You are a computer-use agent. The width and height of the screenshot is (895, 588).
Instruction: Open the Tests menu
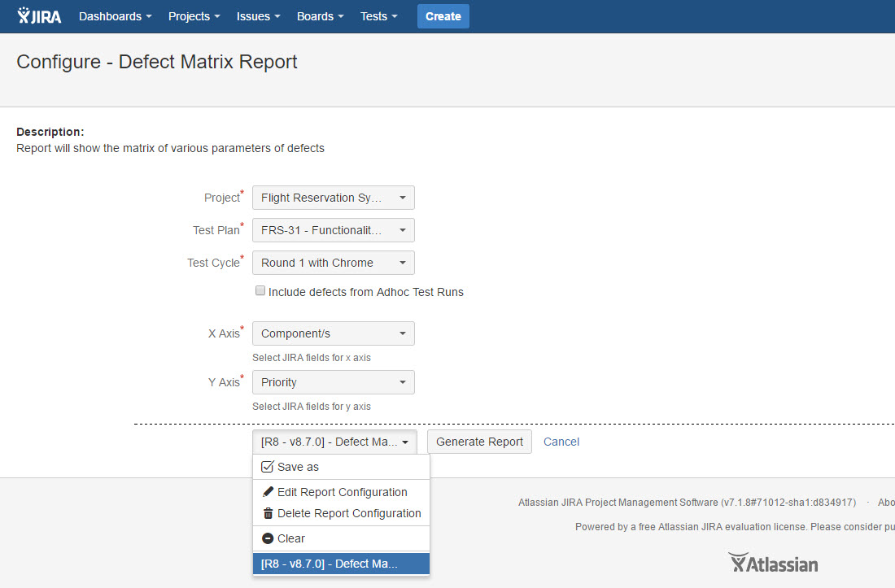[379, 16]
